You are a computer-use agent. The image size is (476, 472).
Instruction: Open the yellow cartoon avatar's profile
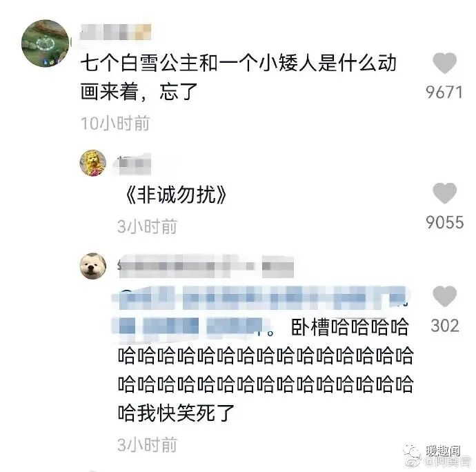pos(93,163)
